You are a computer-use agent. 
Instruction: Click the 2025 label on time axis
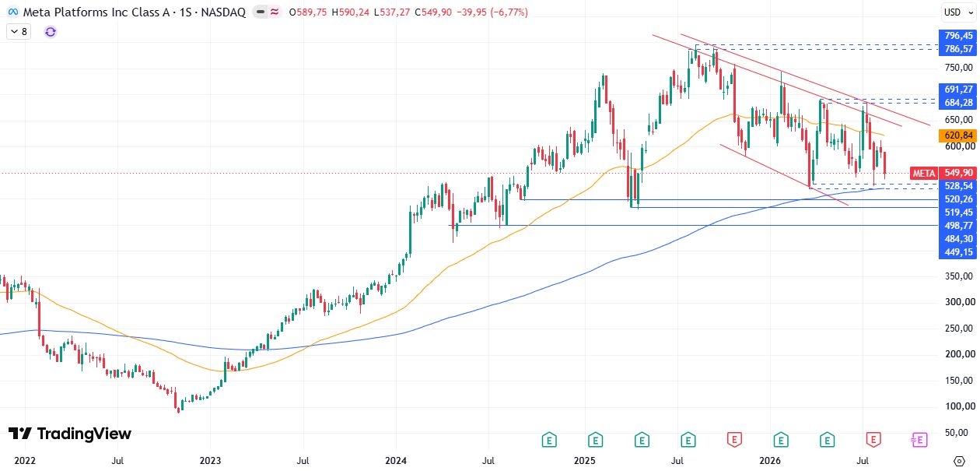point(583,461)
